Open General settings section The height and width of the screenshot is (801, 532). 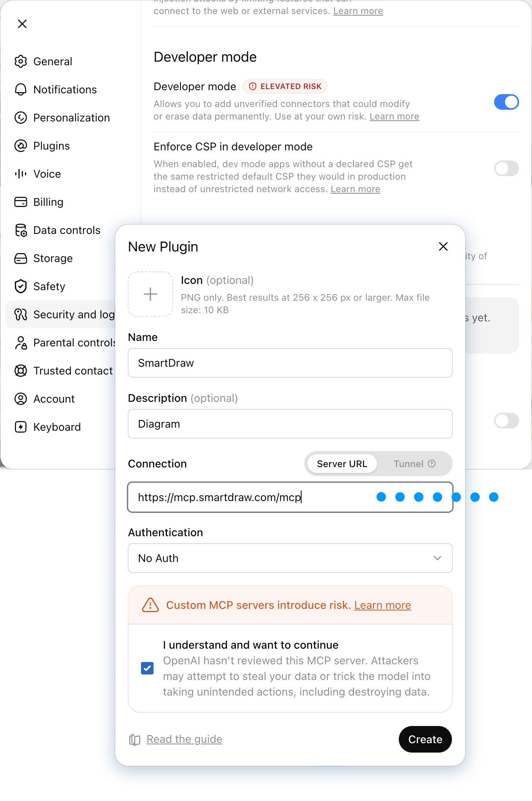pos(53,61)
